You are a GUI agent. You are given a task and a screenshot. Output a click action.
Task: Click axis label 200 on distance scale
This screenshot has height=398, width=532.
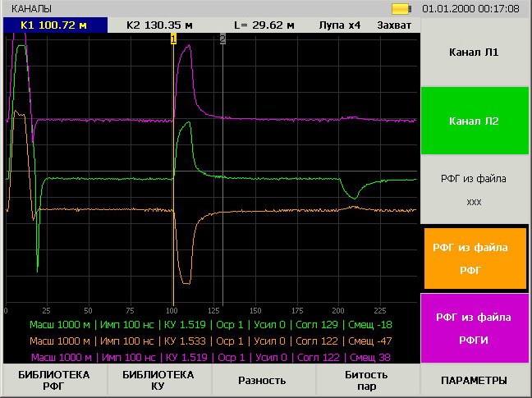click(x=338, y=310)
